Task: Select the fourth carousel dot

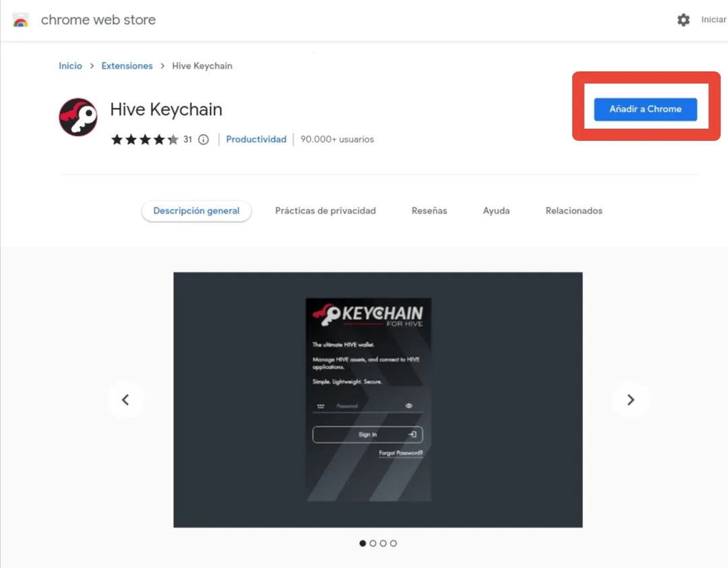Action: [x=393, y=543]
